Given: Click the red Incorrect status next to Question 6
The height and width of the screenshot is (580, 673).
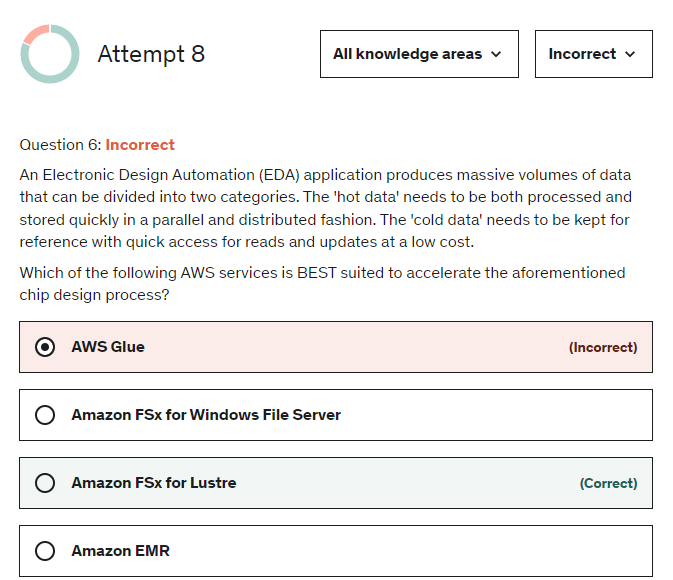Looking at the screenshot, I should point(140,145).
